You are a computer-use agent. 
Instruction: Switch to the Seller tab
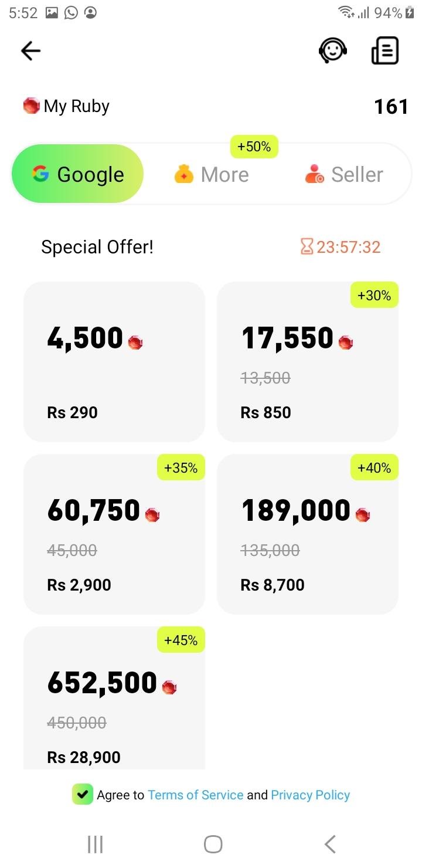(x=343, y=174)
